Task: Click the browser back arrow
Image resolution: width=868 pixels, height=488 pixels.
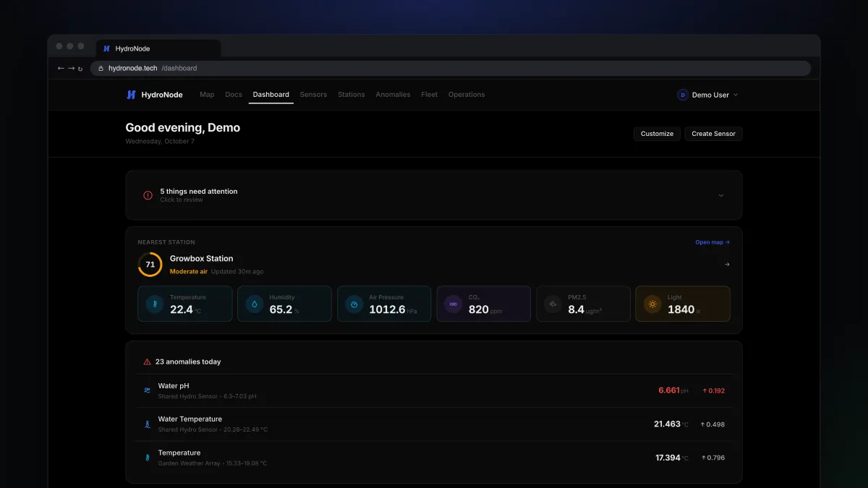Action: click(x=61, y=68)
